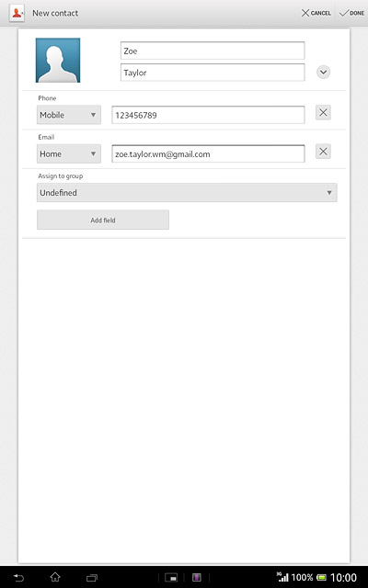
Task: Open the Undefined group dropdown
Action: point(187,193)
